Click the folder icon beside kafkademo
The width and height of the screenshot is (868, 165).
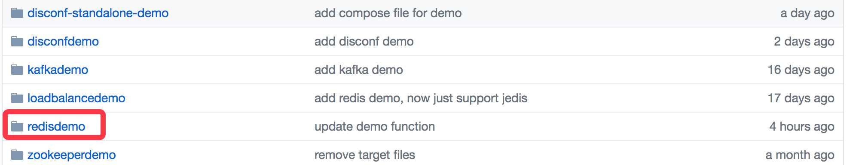pyautogui.click(x=17, y=70)
